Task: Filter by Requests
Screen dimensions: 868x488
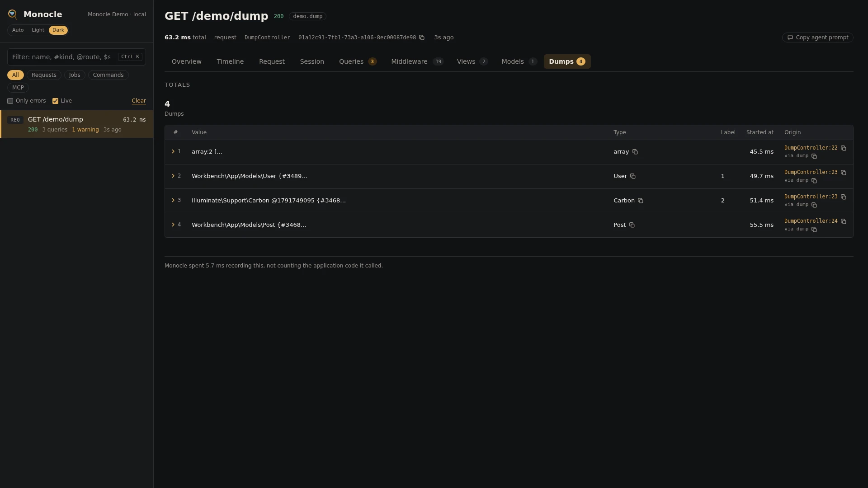Action: (44, 75)
